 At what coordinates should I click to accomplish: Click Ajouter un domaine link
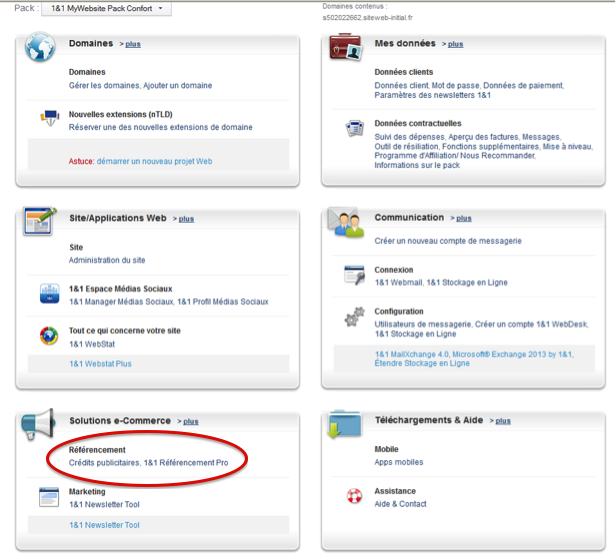tap(178, 85)
